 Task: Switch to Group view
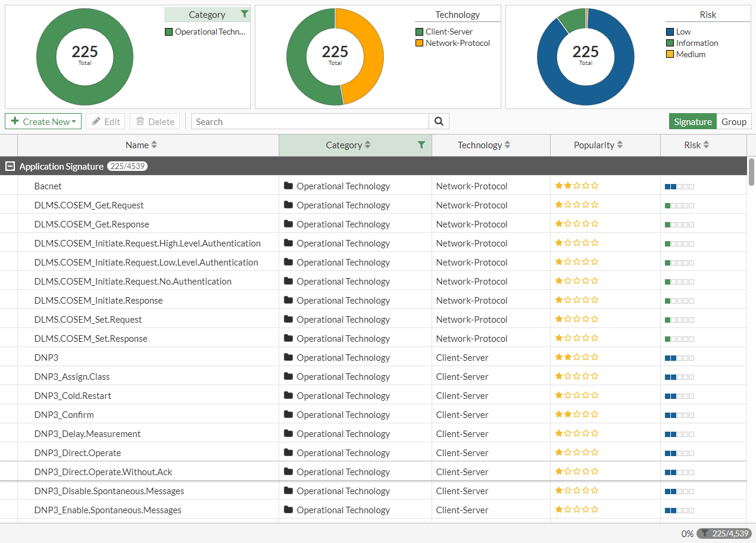[733, 121]
